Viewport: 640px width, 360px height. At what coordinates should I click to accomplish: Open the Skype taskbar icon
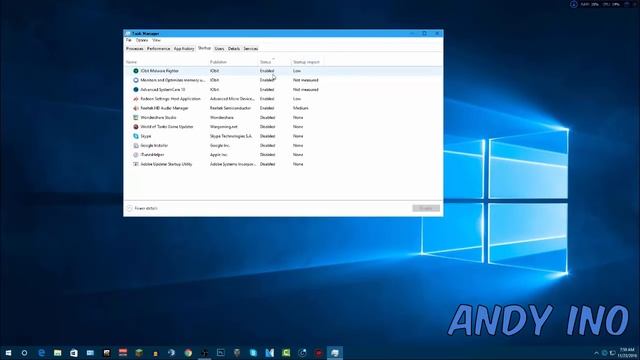(253, 353)
